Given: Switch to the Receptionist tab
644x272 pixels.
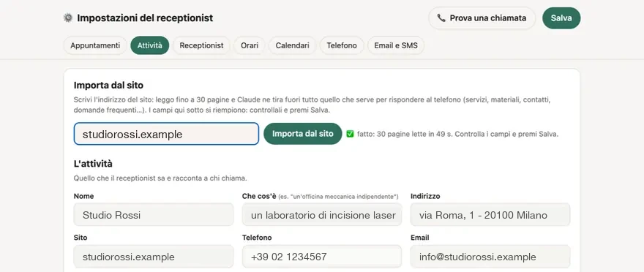Looking at the screenshot, I should click(202, 45).
